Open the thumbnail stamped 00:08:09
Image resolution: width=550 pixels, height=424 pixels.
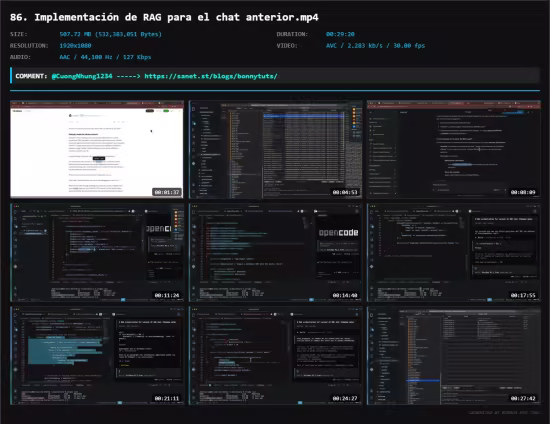click(x=454, y=149)
